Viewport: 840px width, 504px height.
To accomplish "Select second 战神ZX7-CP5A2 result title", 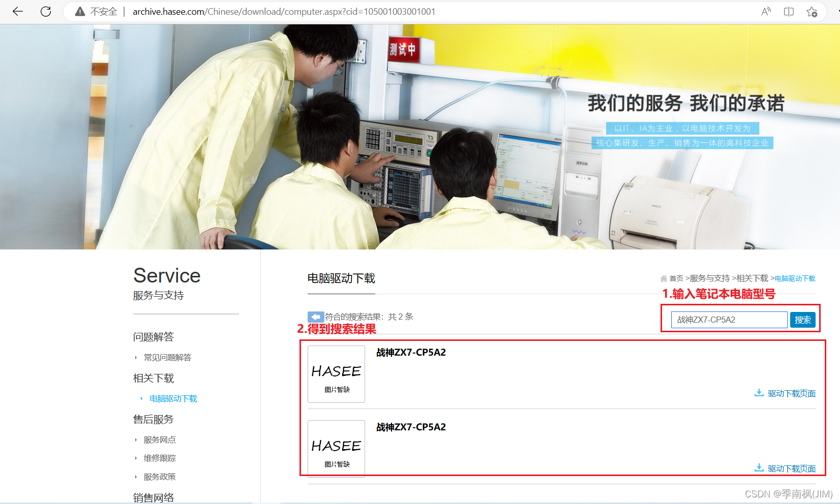I will pos(411,427).
